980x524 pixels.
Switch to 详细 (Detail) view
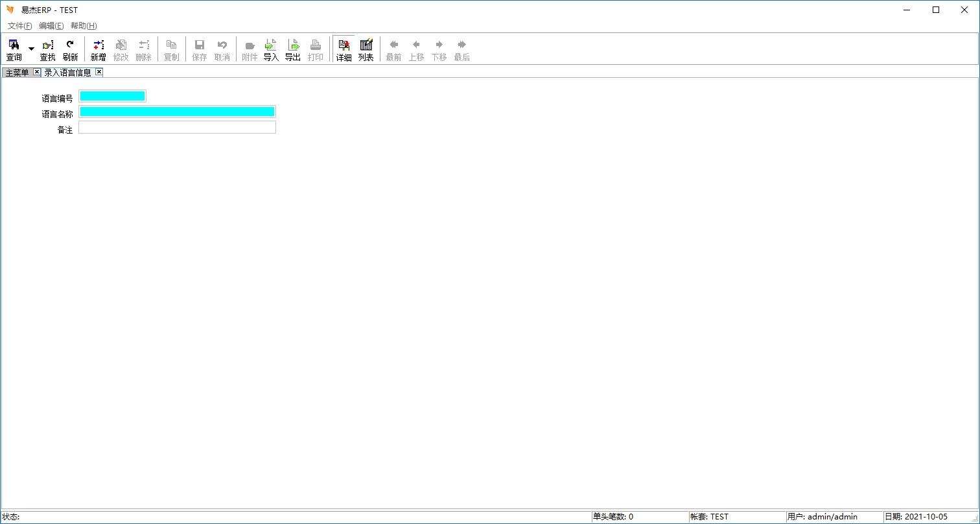tap(344, 50)
